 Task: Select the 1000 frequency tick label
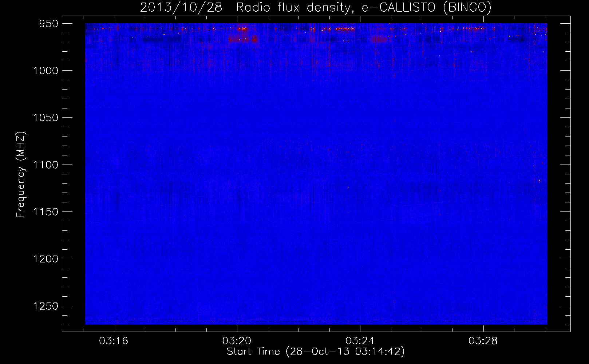(x=46, y=71)
